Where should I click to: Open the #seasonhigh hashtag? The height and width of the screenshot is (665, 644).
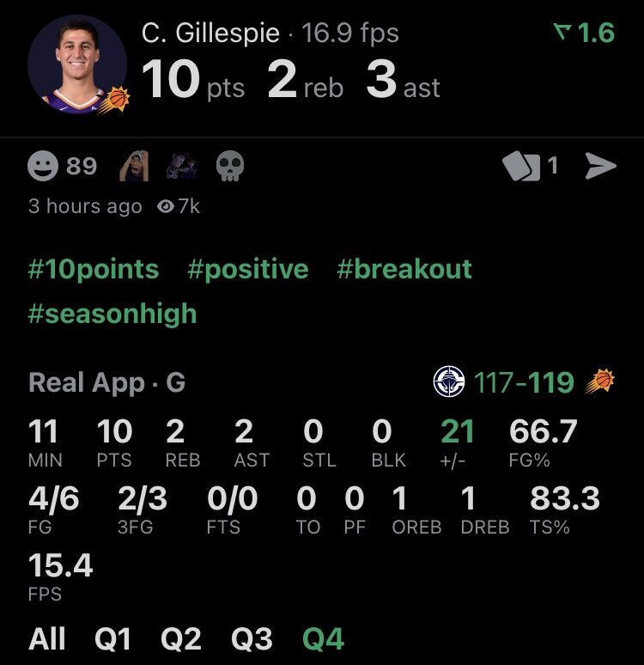[x=112, y=314]
